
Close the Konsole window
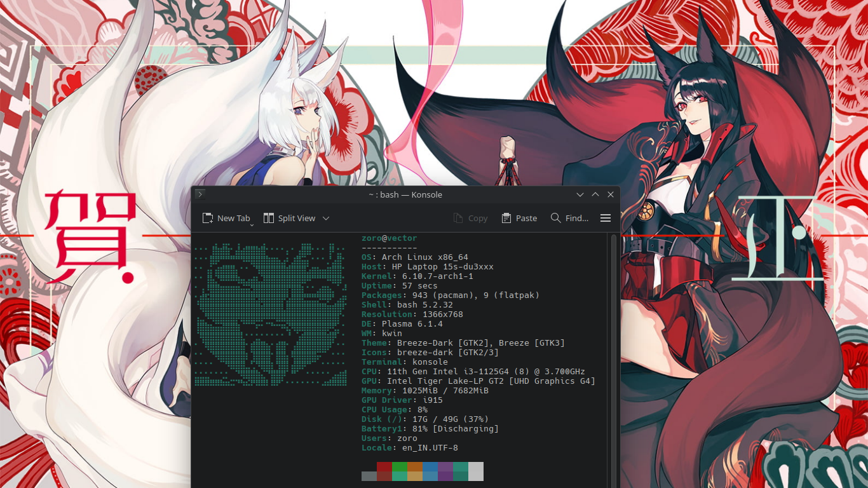click(611, 194)
